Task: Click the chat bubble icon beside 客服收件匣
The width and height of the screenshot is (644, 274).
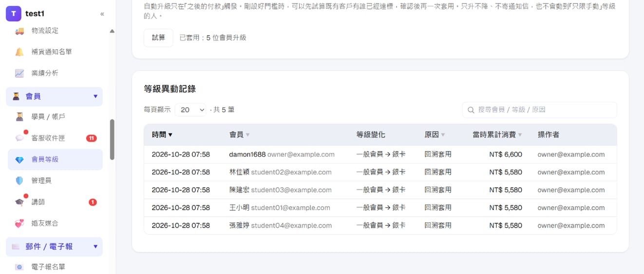Action: 19,138
